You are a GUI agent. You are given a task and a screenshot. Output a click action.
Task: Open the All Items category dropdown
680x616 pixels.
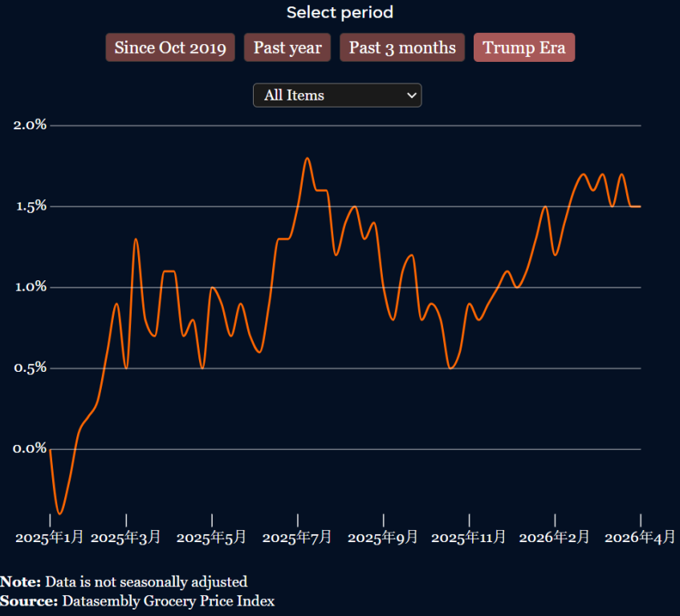coord(337,95)
